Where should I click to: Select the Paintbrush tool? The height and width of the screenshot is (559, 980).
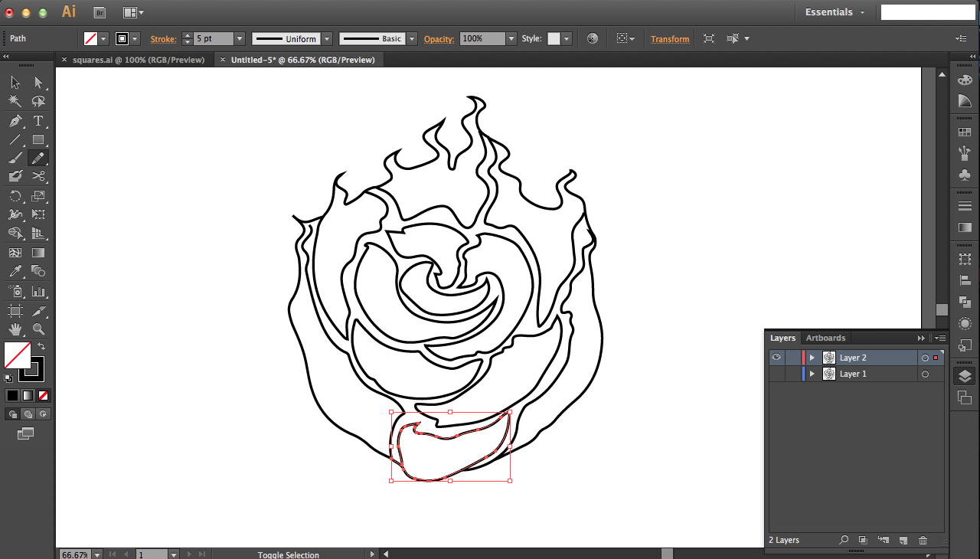[15, 158]
